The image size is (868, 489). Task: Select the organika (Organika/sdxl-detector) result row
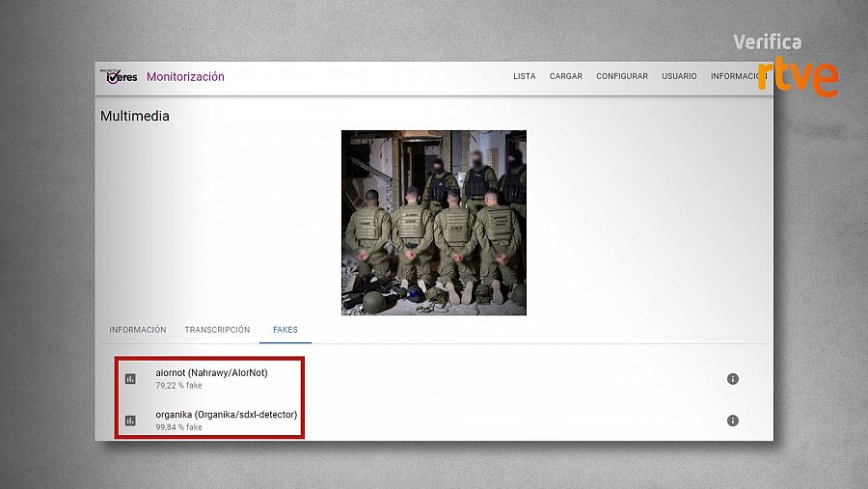(226, 414)
